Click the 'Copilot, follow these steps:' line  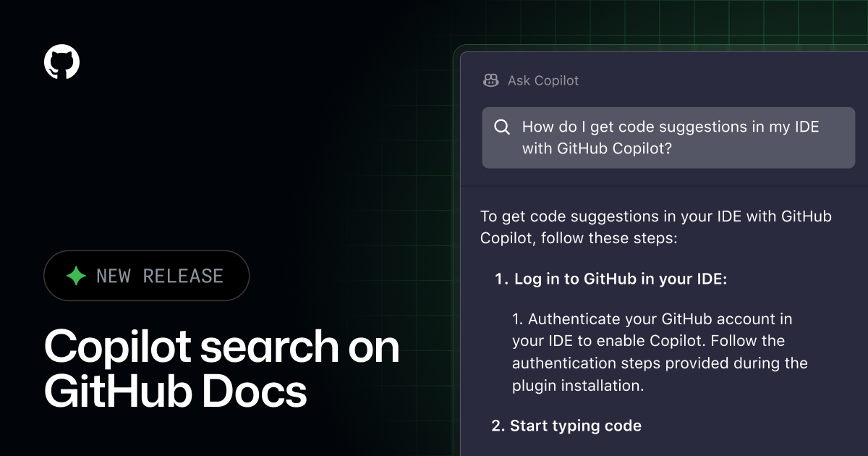tap(578, 238)
